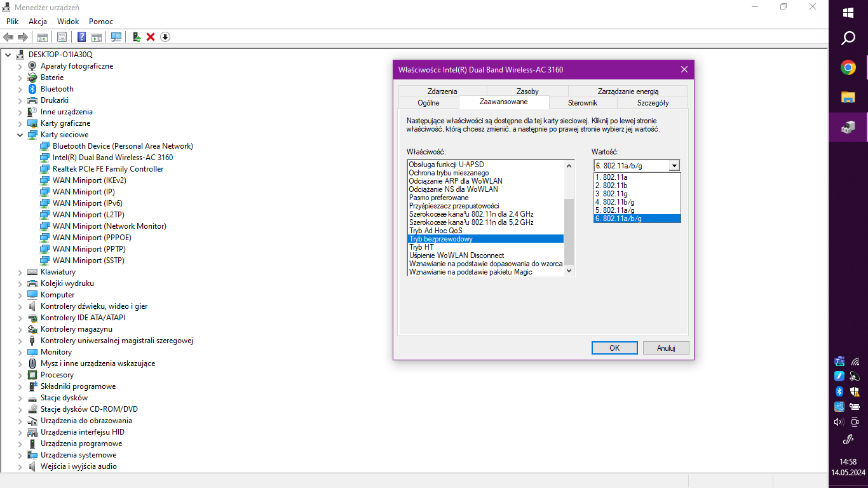The height and width of the screenshot is (488, 868).
Task: Open the Wartość dropdown arrow
Action: coord(674,166)
